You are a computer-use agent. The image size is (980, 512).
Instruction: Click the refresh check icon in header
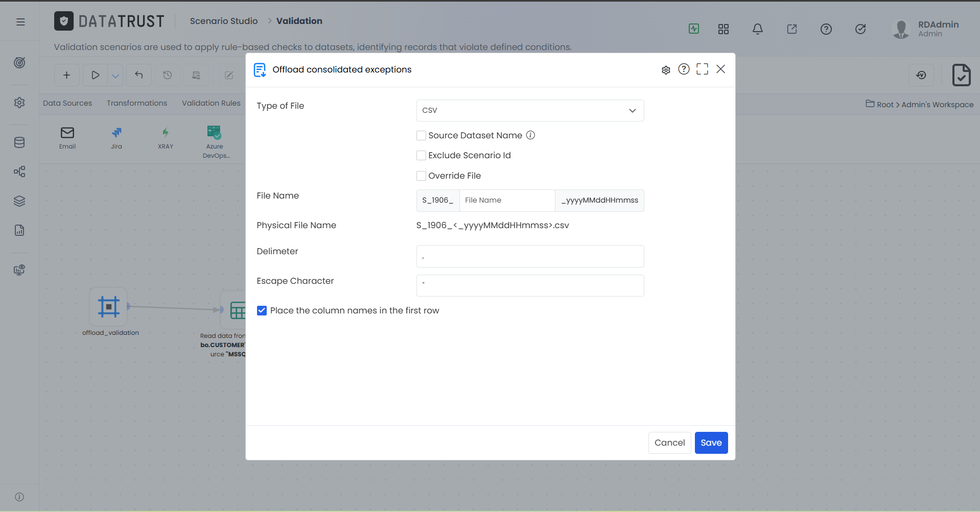tap(860, 29)
